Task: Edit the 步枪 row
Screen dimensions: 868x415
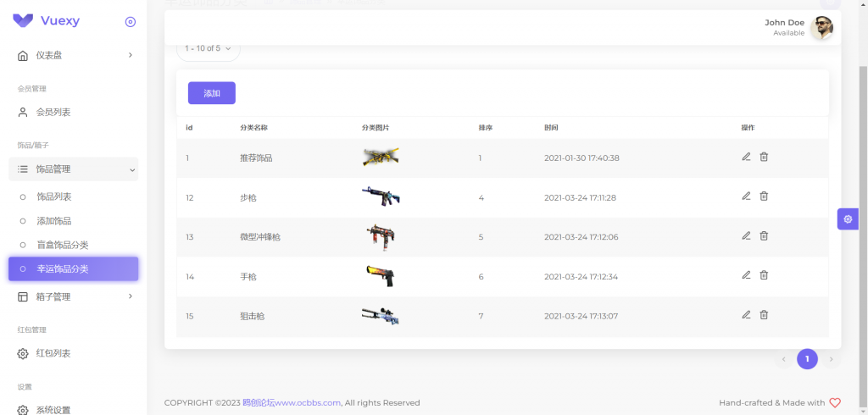Action: click(746, 196)
